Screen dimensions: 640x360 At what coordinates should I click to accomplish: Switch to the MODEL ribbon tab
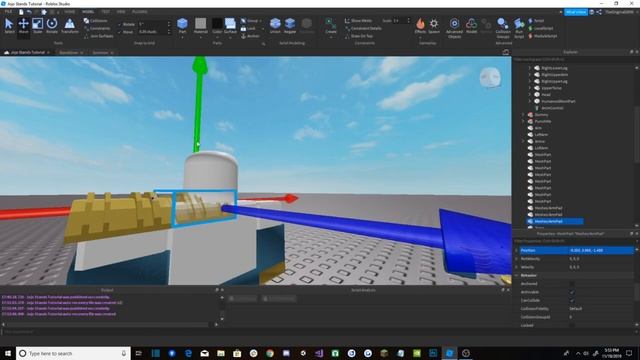point(88,12)
